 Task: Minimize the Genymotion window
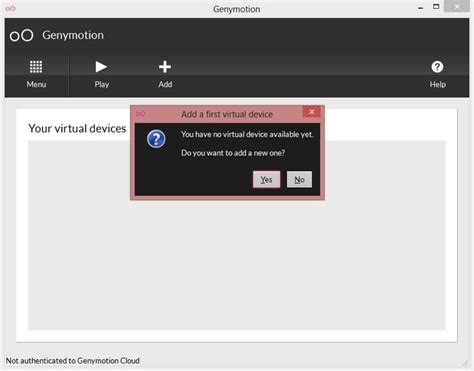(x=421, y=7)
